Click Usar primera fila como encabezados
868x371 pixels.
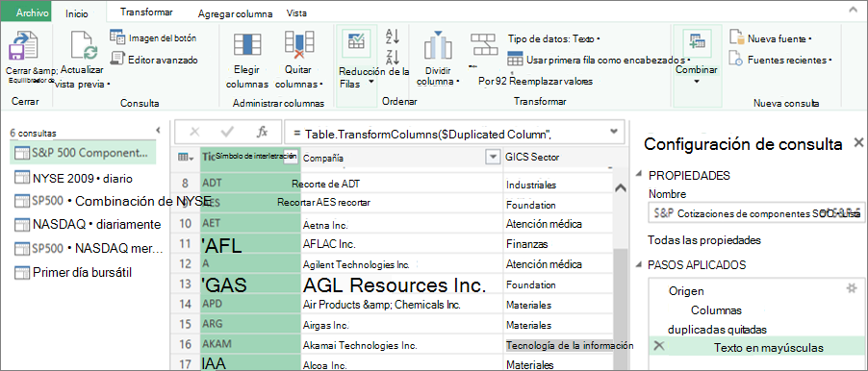598,60
